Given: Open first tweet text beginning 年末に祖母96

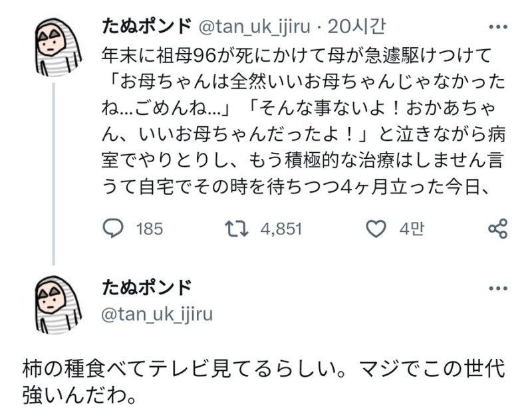Looking at the screenshot, I should pyautogui.click(x=304, y=121).
